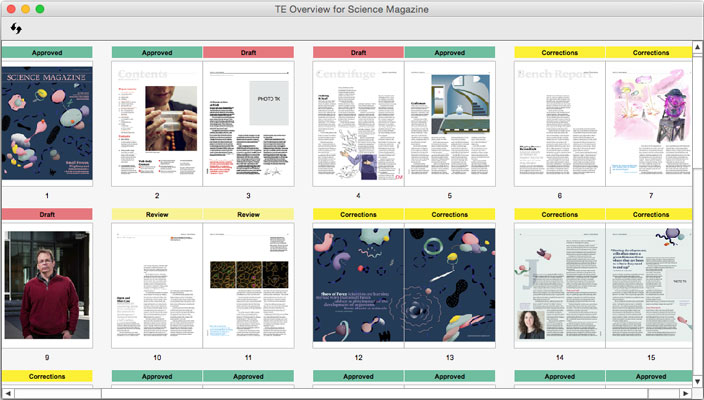This screenshot has width=704, height=400.
Task: Click page number 7 label
Action: 651,195
